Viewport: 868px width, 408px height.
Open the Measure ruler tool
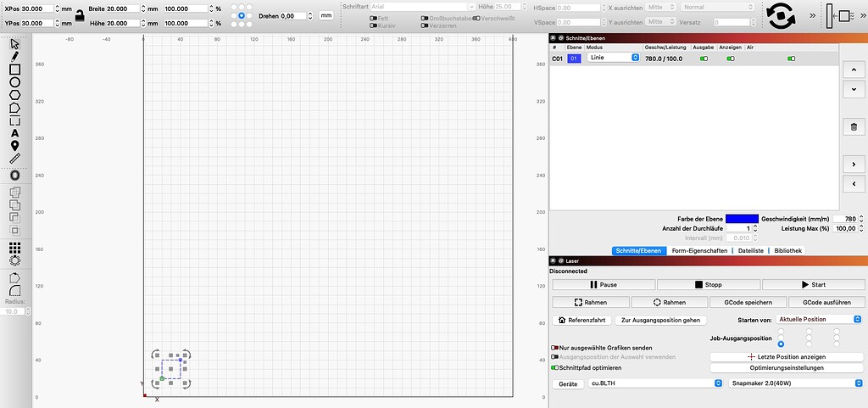(x=15, y=159)
